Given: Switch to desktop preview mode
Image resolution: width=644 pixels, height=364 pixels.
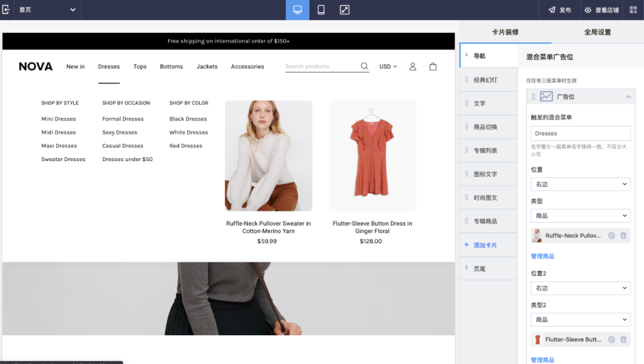Looking at the screenshot, I should (298, 10).
